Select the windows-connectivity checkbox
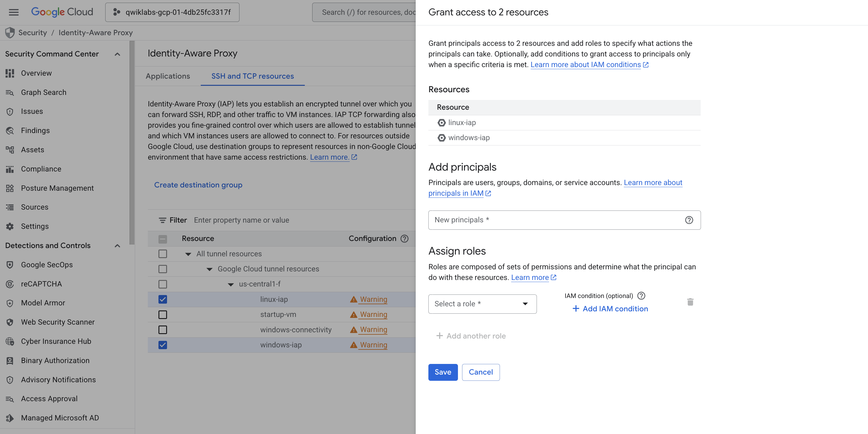The height and width of the screenshot is (434, 868). (x=162, y=330)
